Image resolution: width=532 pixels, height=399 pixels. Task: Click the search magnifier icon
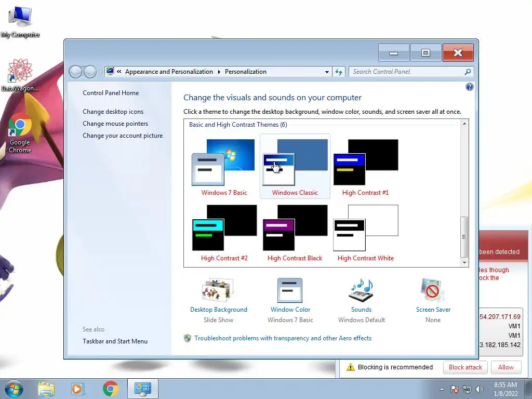468,72
